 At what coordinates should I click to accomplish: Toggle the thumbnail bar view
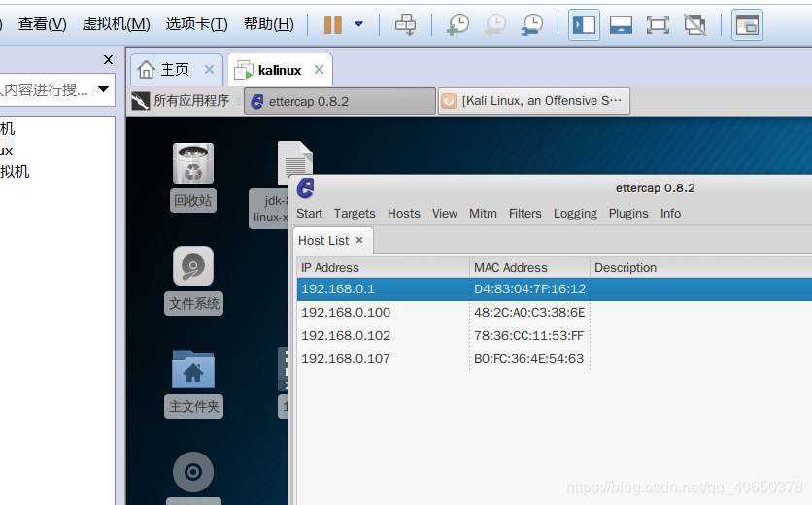(621, 24)
